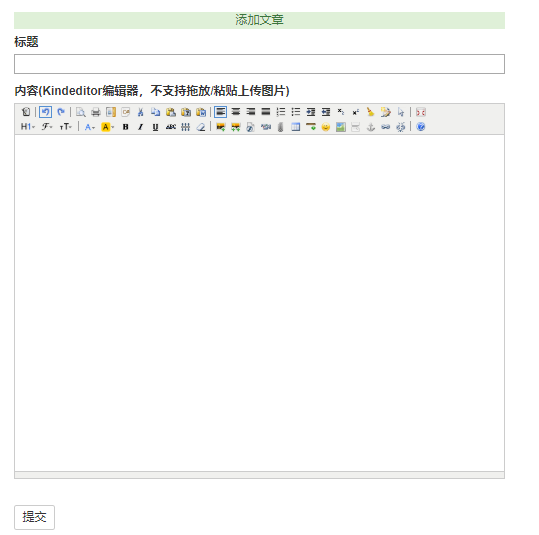Open batch image upload

235,127
